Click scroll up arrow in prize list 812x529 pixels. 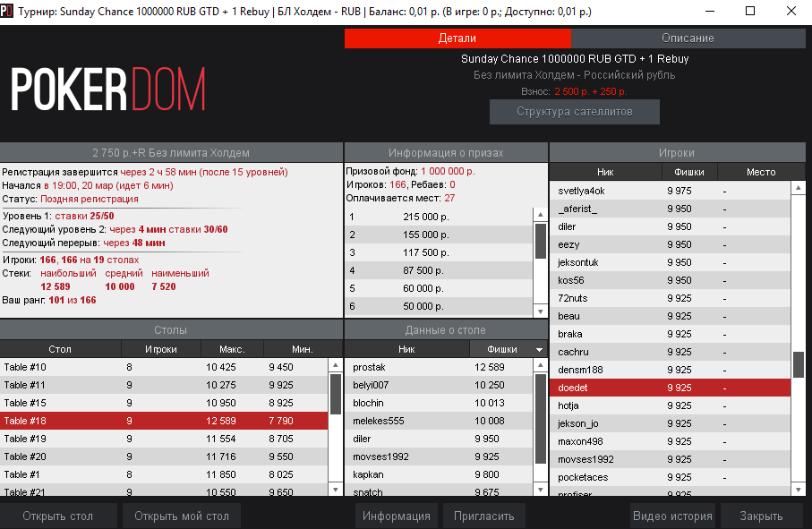(x=540, y=215)
